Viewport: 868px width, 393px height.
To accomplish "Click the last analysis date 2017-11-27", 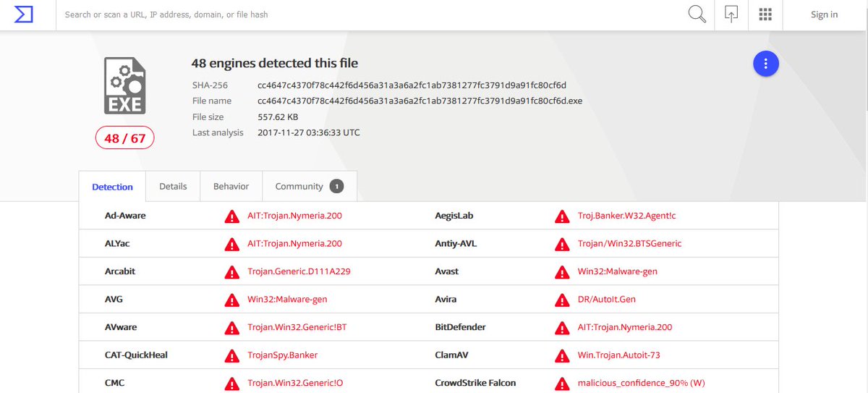I will pyautogui.click(x=309, y=133).
